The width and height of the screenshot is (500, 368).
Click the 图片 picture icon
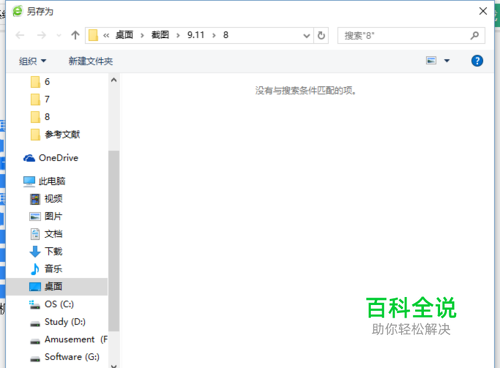35,217
